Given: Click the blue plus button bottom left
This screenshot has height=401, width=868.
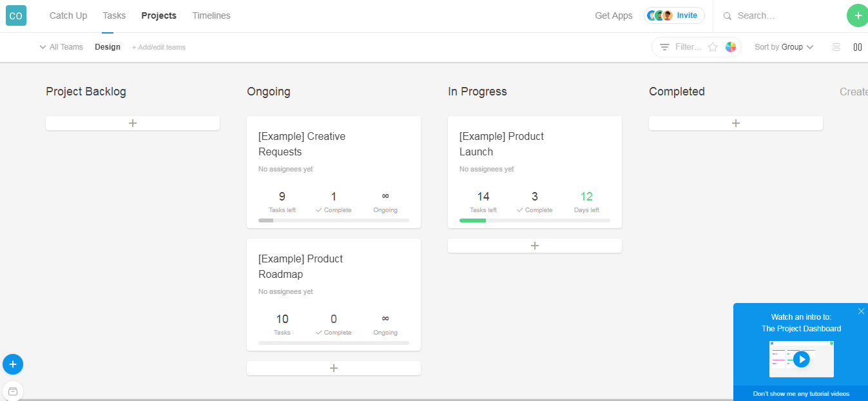Looking at the screenshot, I should (x=13, y=364).
